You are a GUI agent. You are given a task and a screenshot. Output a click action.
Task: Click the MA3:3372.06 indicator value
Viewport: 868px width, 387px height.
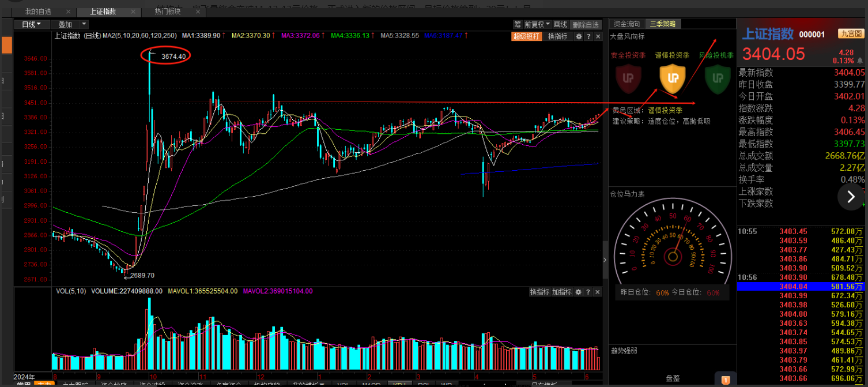pyautogui.click(x=301, y=36)
